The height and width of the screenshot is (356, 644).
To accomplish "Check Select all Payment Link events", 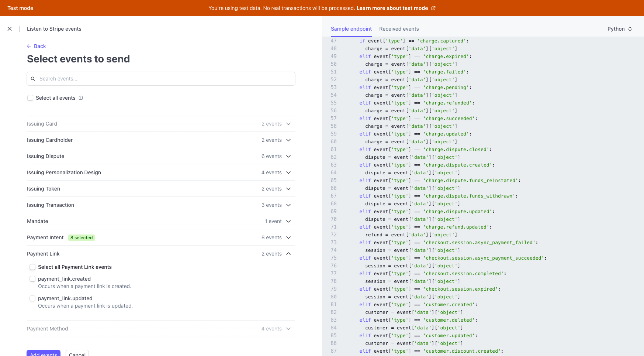I will point(32,267).
